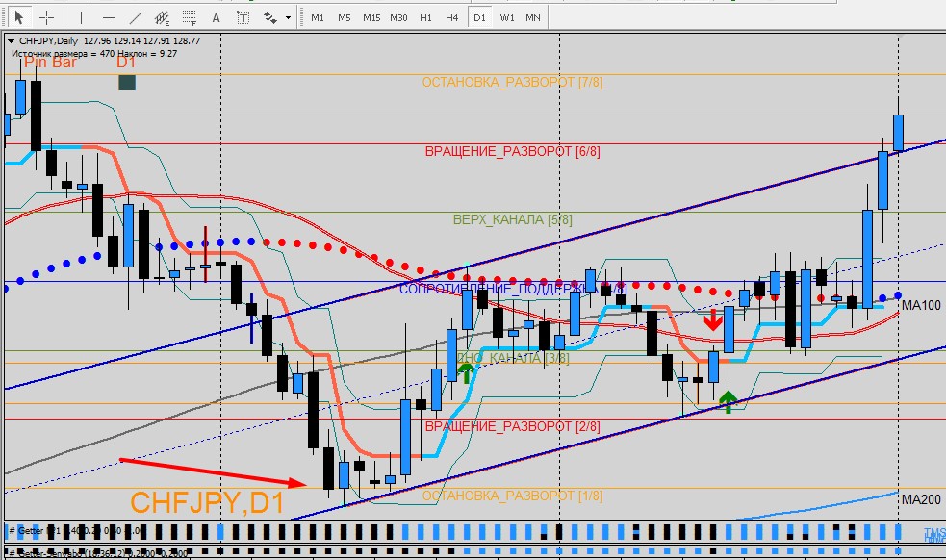Switch chart to M5 timeframe
The height and width of the screenshot is (560, 946).
(344, 17)
